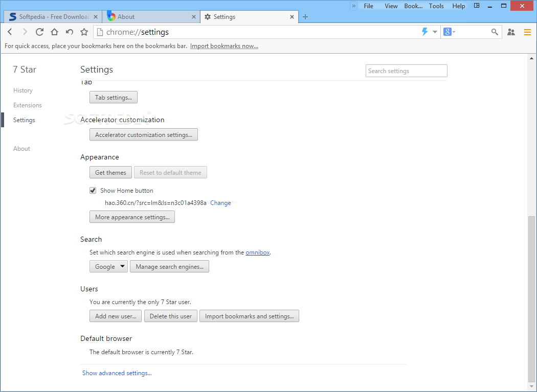
Task: Open More appearance settings button
Action: click(x=132, y=217)
